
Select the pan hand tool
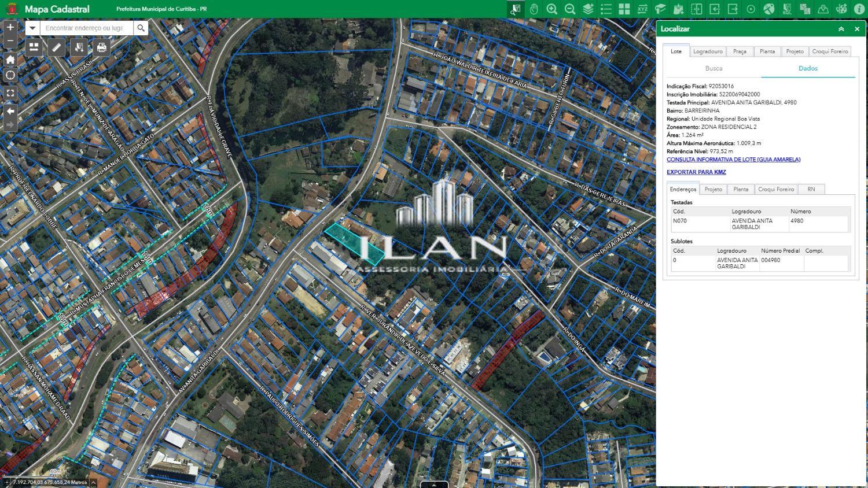pyautogui.click(x=534, y=9)
